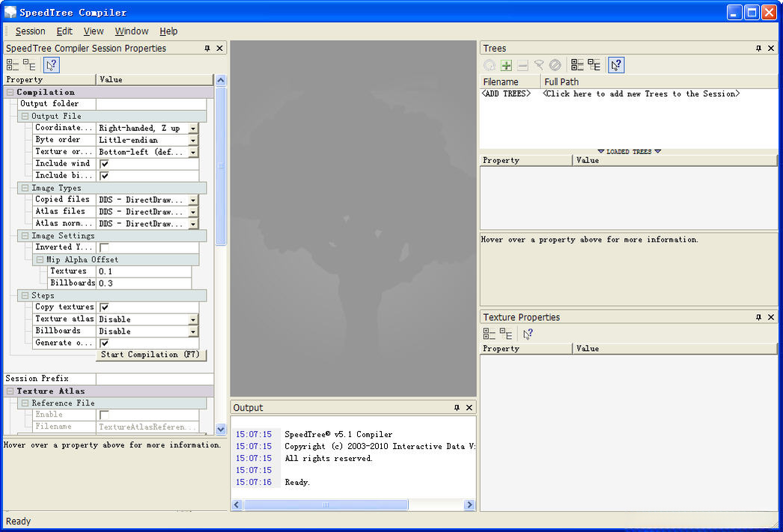Screen dimensions: 783x532
Task: Enable the Inverted Y... checkbox
Action: (x=104, y=248)
